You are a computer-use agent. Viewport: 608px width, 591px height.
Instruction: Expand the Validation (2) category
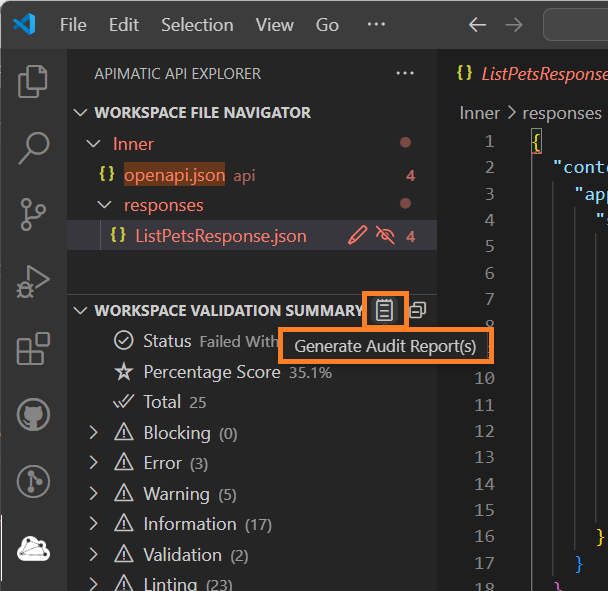pos(93,554)
